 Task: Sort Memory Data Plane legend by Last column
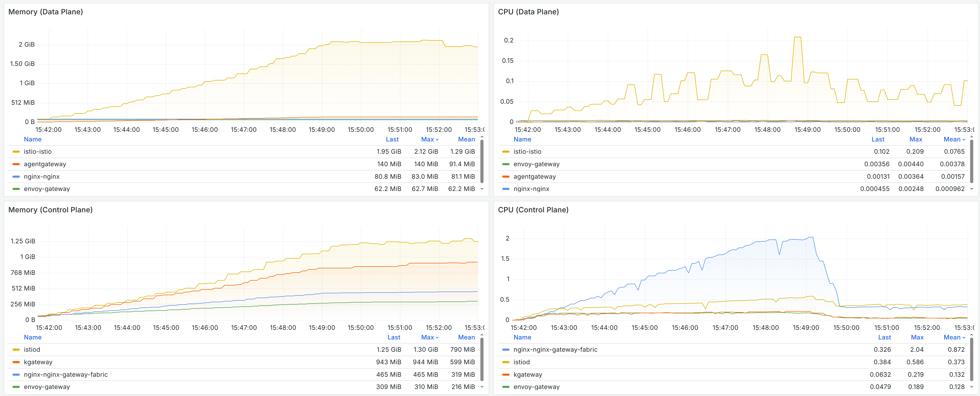[392, 139]
